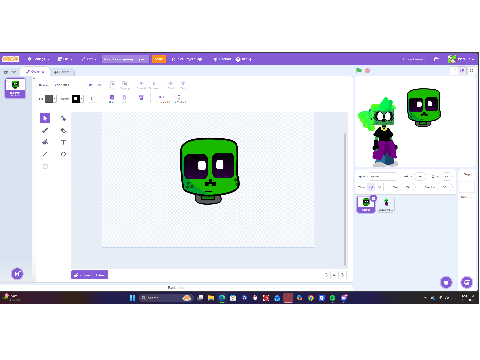This screenshot has width=480, height=360.
Task: Click the red stop sign button
Action: 367,70
